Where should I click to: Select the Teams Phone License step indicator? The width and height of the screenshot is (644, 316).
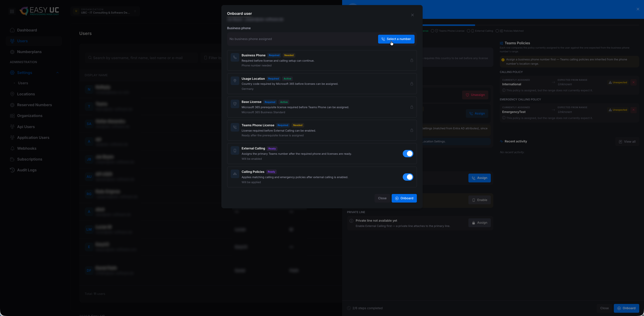point(448,31)
